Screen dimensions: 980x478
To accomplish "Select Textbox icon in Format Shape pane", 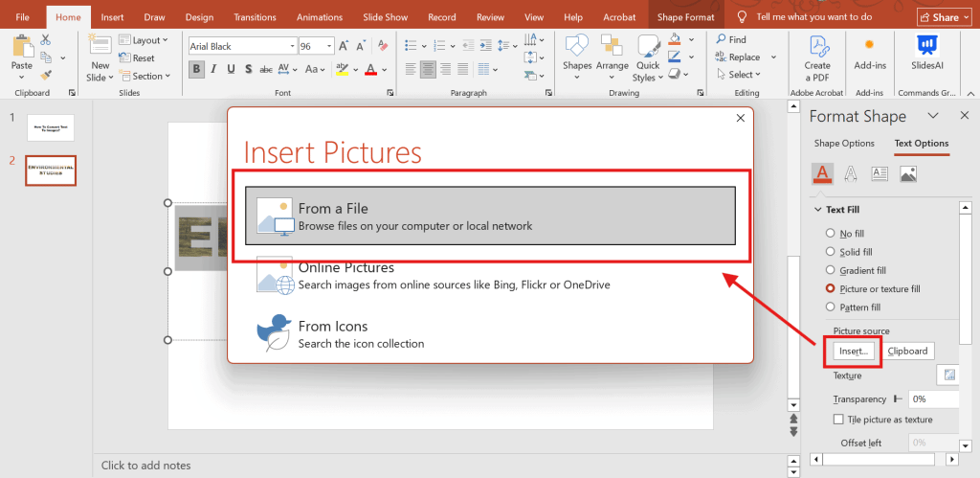I will tap(880, 173).
